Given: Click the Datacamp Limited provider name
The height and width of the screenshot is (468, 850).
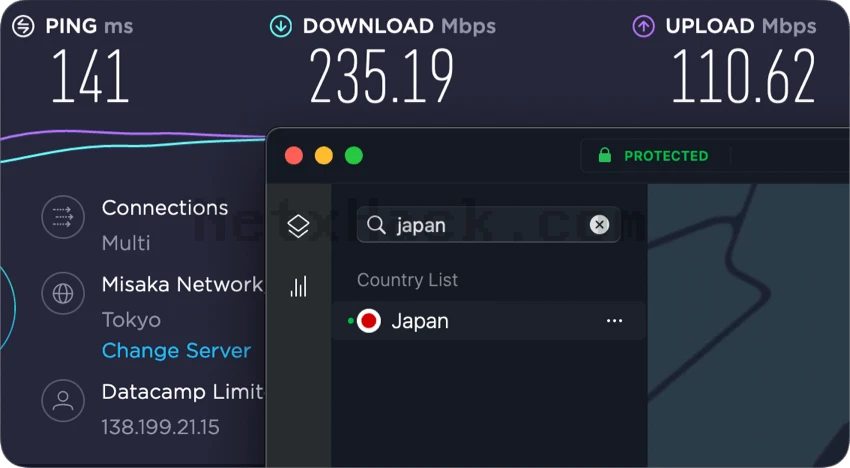Looking at the screenshot, I should click(x=182, y=392).
